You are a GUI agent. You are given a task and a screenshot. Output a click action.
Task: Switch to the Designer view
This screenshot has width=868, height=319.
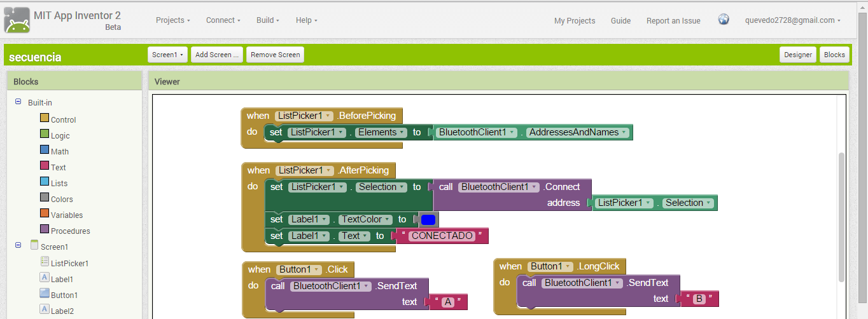798,55
